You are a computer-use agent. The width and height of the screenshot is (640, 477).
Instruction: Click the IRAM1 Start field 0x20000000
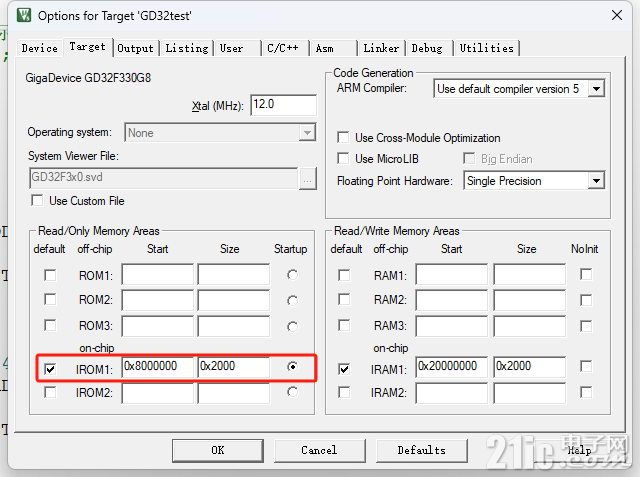click(x=452, y=367)
